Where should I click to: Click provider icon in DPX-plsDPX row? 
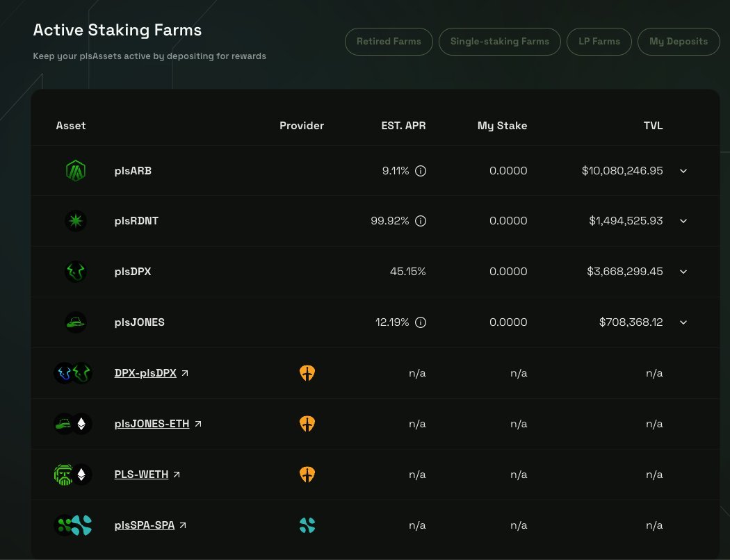click(307, 373)
